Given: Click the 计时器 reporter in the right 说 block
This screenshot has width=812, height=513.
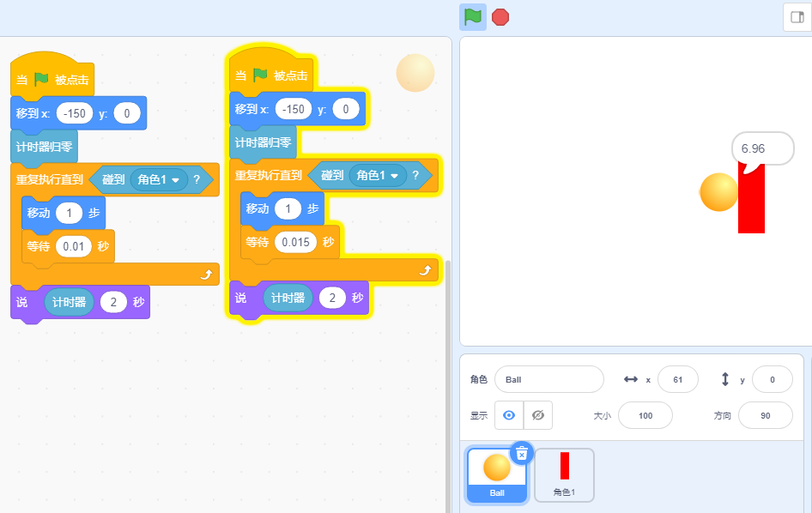Looking at the screenshot, I should [288, 299].
